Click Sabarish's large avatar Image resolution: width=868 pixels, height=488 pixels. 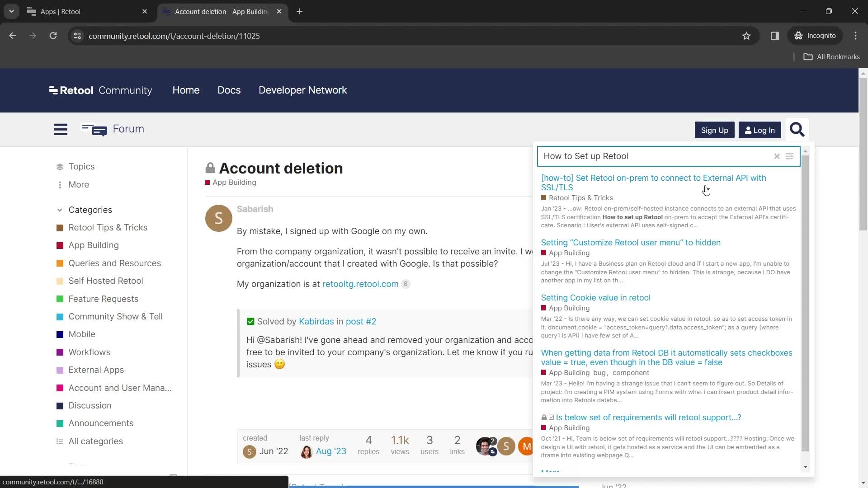click(219, 218)
